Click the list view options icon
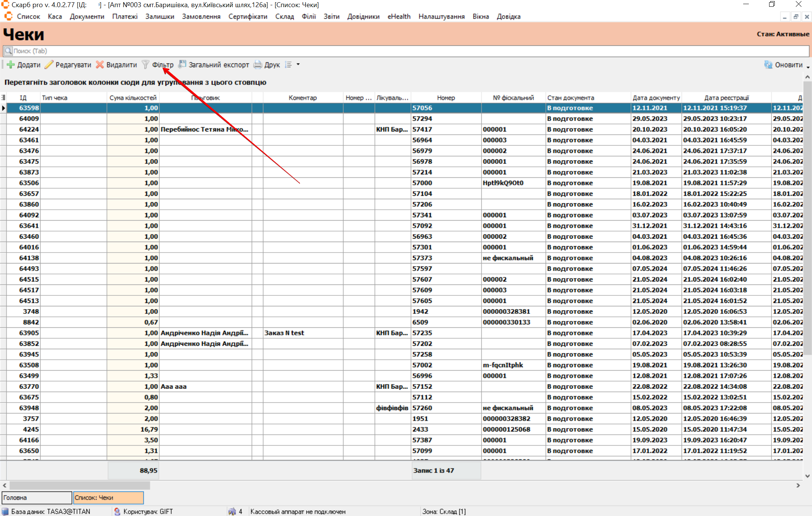This screenshot has height=516, width=812. pyautogui.click(x=288, y=65)
